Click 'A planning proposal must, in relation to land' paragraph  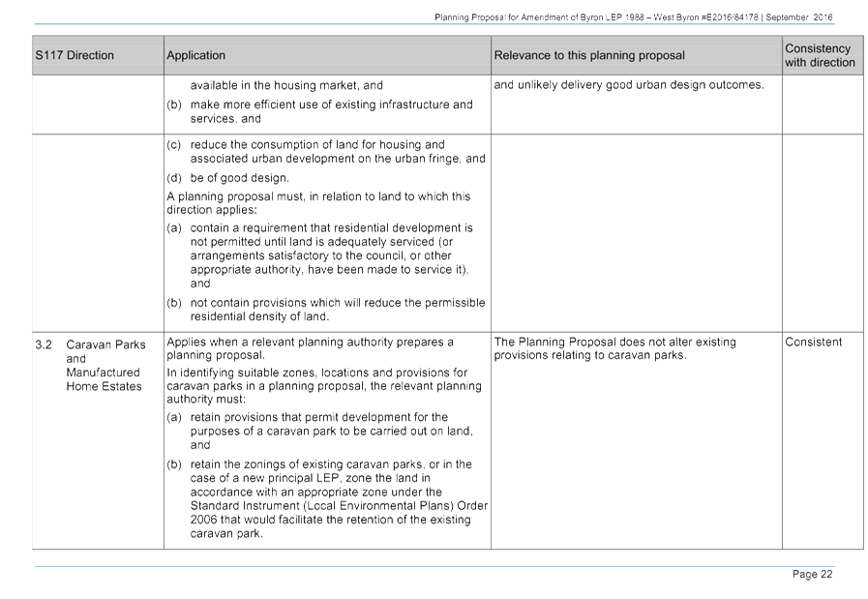pos(319,203)
